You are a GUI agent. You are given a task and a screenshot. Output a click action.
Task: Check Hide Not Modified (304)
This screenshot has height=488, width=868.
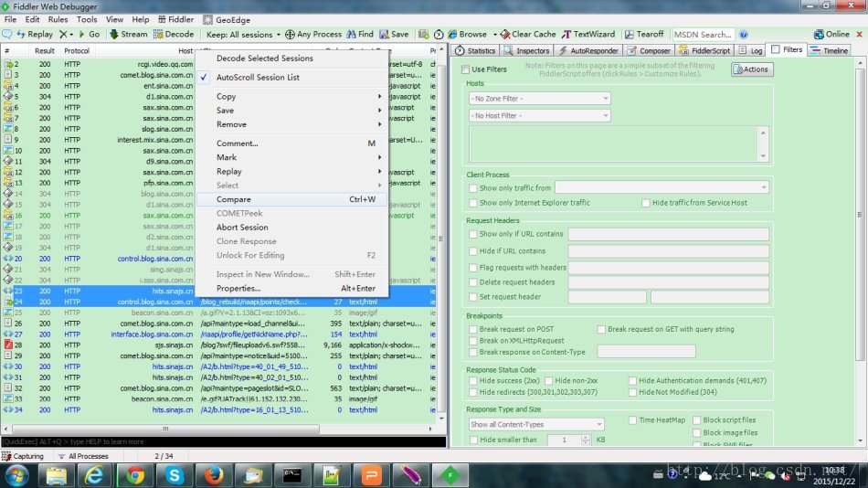coord(632,392)
